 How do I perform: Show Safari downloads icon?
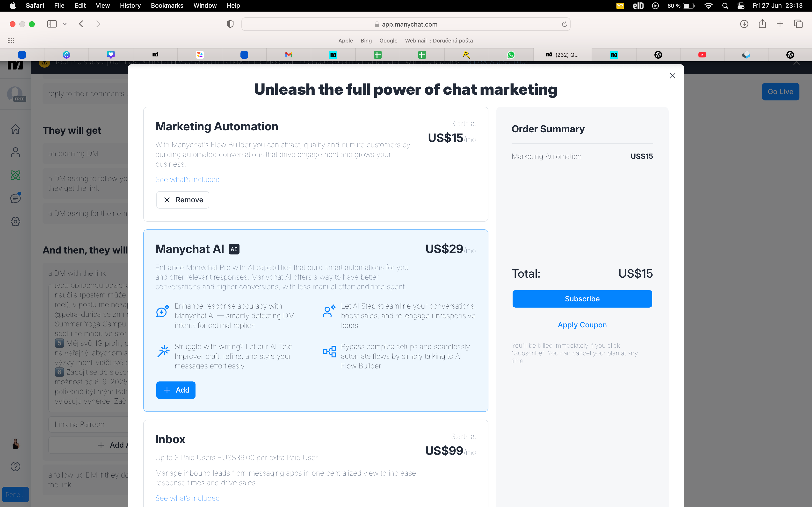point(744,24)
